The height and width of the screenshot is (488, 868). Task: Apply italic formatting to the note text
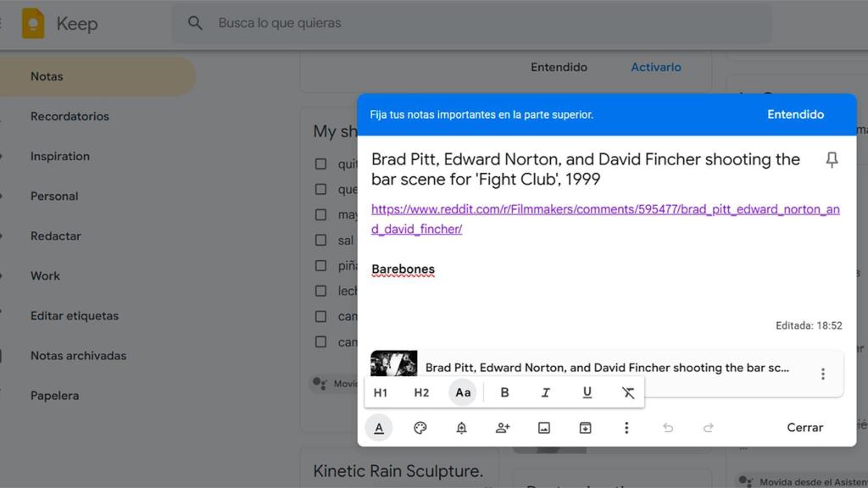(545, 392)
